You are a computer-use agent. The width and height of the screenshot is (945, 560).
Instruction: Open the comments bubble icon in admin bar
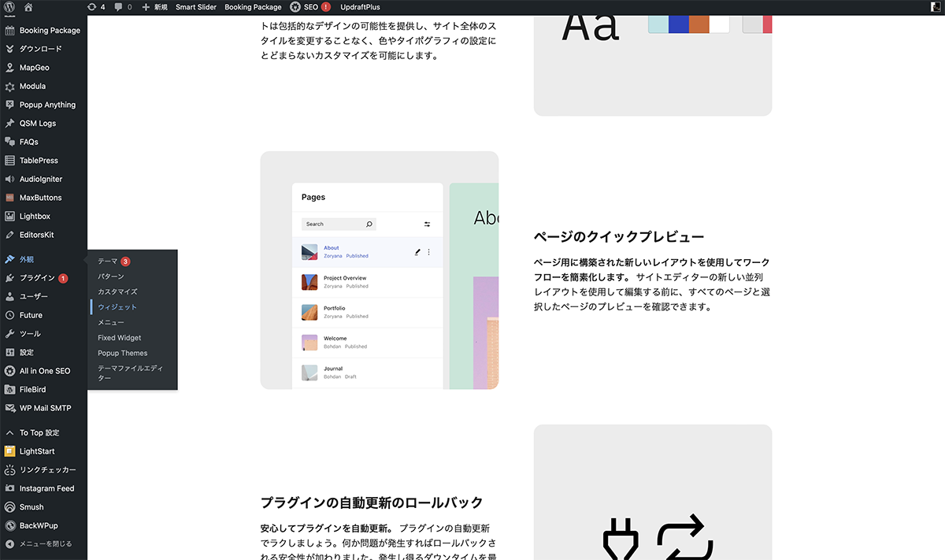click(123, 7)
